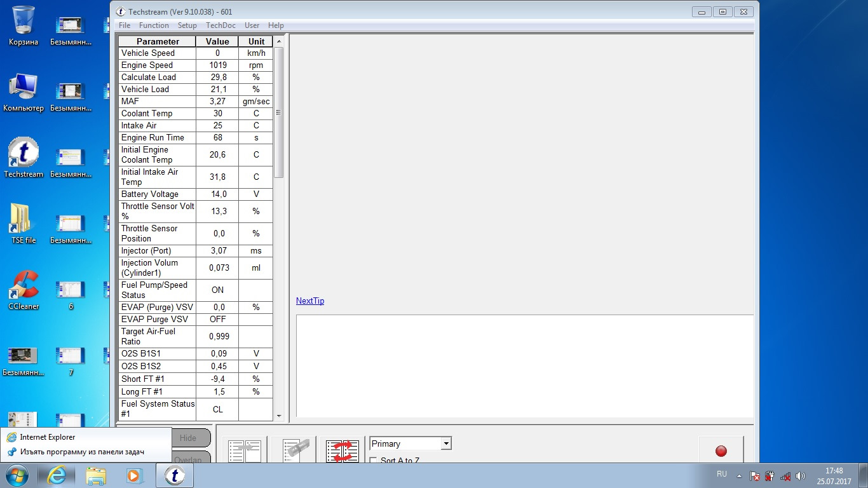Select the Injector (Port) parameter
This screenshot has width=868, height=488.
coord(158,251)
